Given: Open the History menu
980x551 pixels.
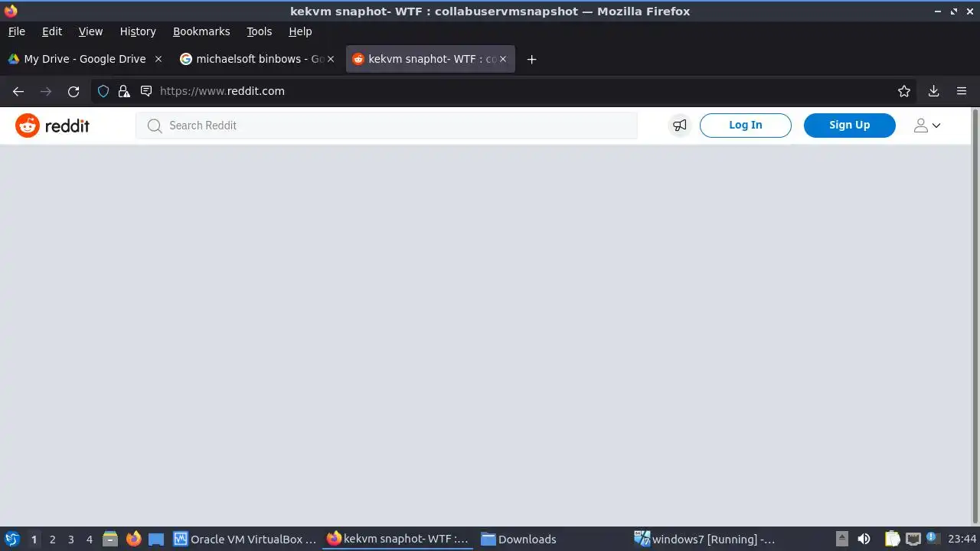Looking at the screenshot, I should (x=138, y=31).
